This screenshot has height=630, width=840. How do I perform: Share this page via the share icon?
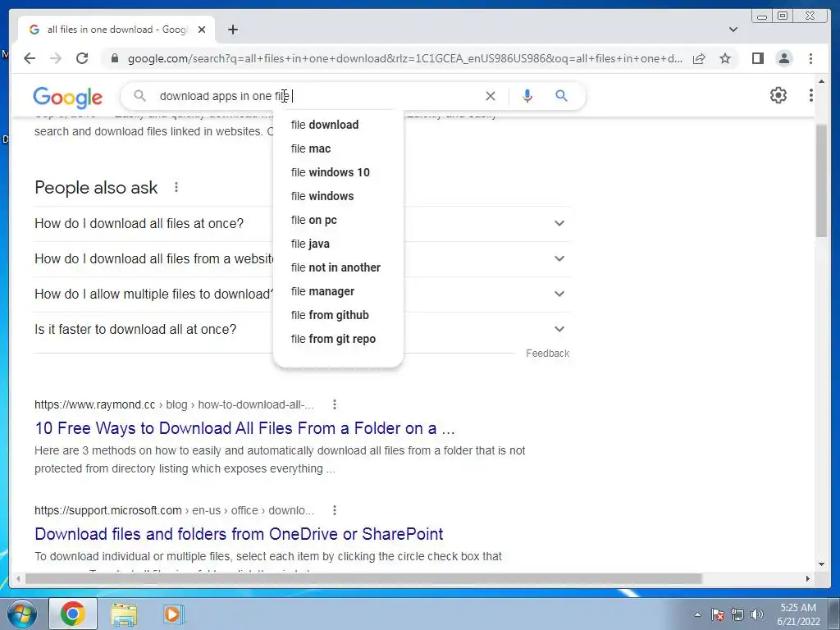click(699, 58)
